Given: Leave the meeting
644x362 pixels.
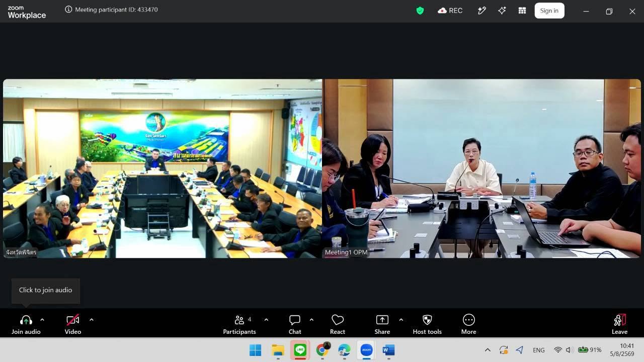Looking at the screenshot, I should 619,324.
